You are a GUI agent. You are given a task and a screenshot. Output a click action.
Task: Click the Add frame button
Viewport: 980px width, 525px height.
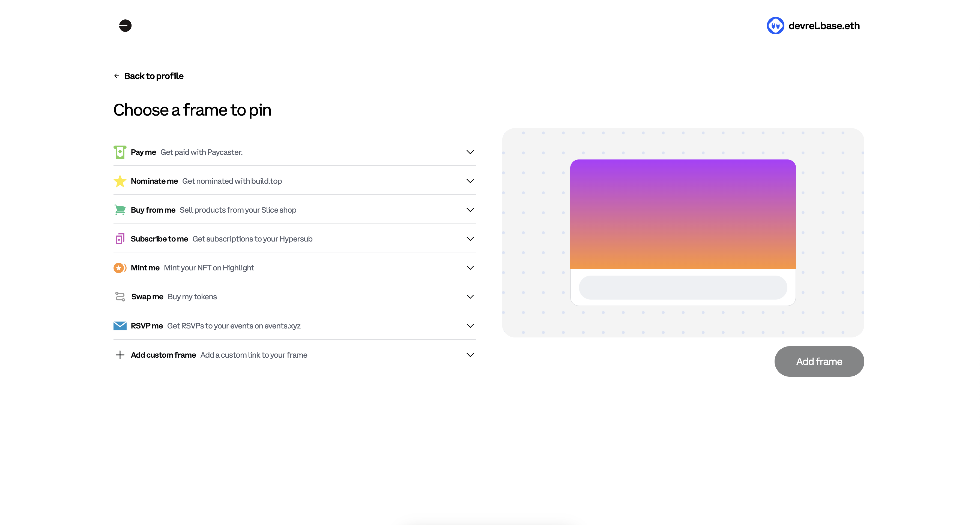(819, 361)
